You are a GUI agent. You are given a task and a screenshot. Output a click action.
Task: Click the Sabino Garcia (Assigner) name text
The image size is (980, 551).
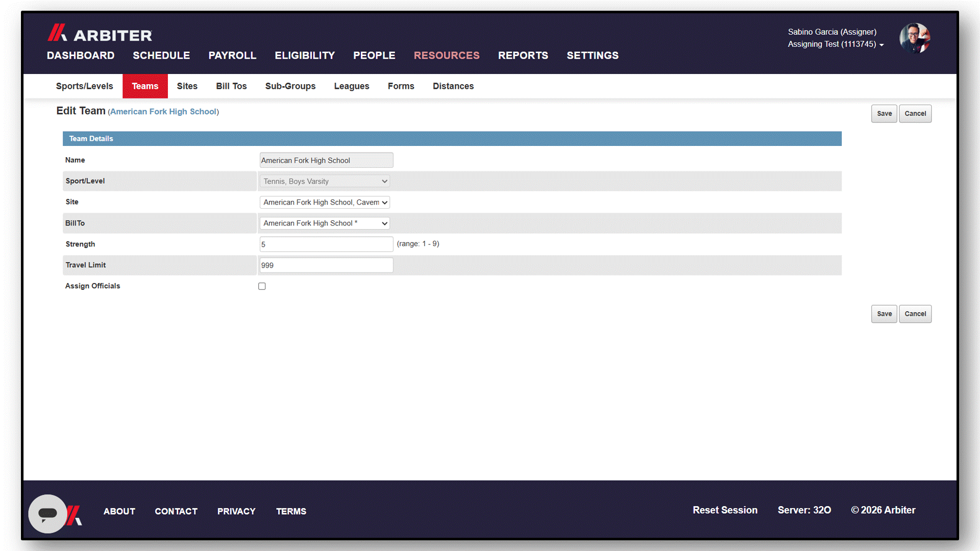(x=832, y=32)
